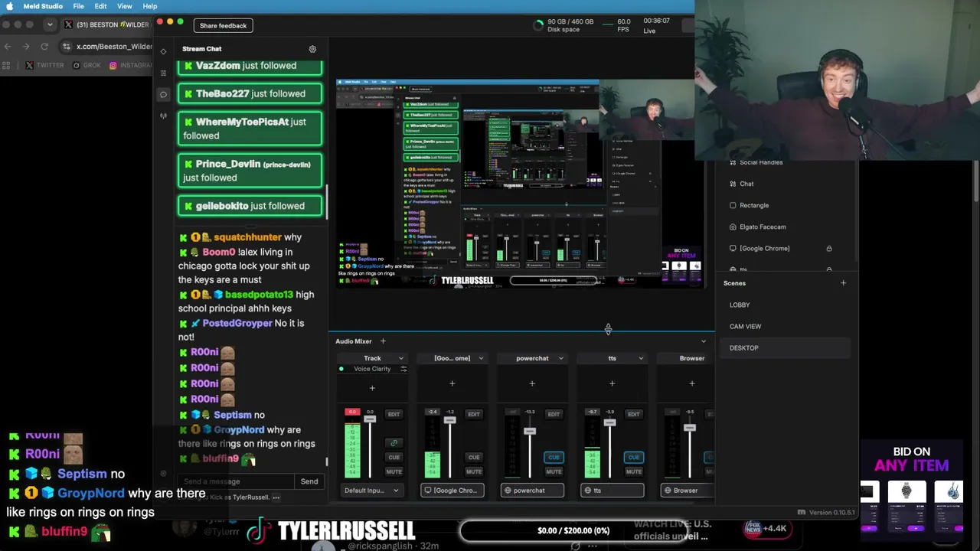Send the chat message

click(x=309, y=481)
